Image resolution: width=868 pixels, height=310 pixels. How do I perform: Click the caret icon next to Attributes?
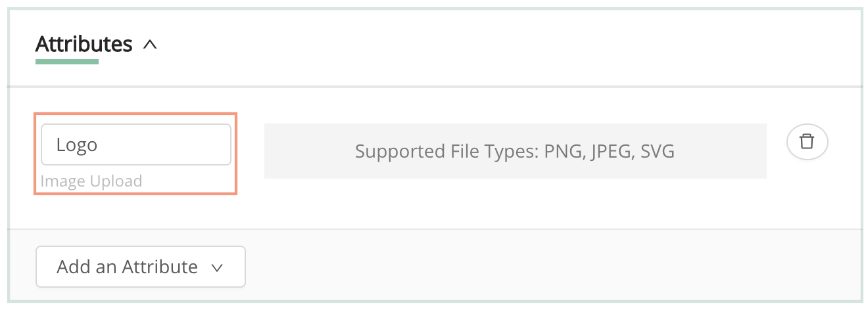pos(150,45)
